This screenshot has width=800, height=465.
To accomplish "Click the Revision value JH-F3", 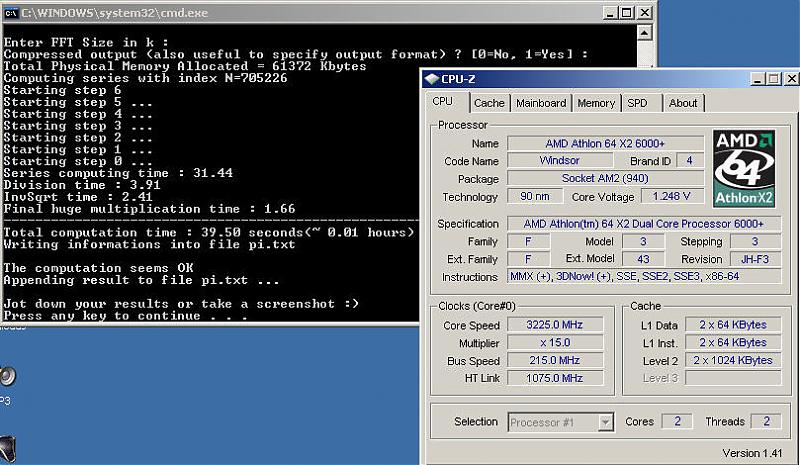I will [755, 259].
